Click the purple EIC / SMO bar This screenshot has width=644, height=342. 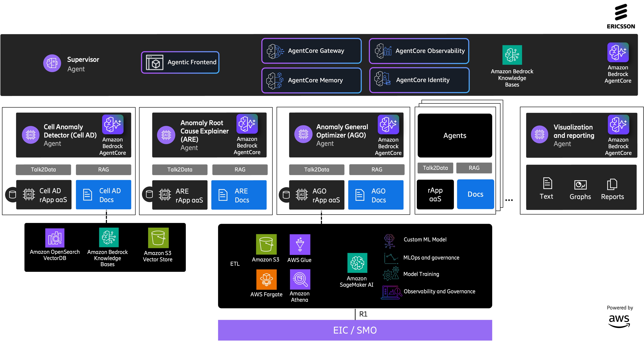355,330
